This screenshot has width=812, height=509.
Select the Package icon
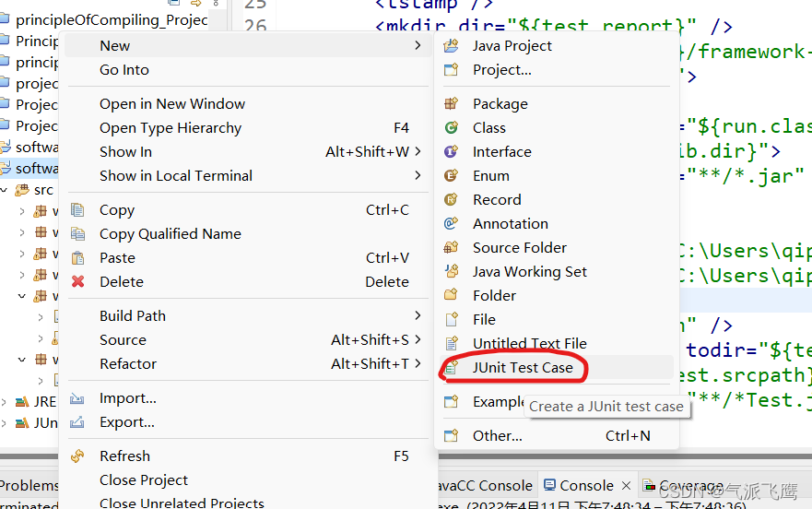coord(451,103)
